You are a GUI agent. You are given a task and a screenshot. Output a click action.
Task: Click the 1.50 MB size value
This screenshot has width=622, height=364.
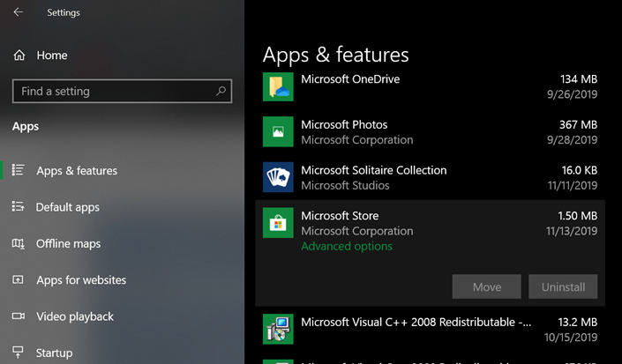coord(578,216)
